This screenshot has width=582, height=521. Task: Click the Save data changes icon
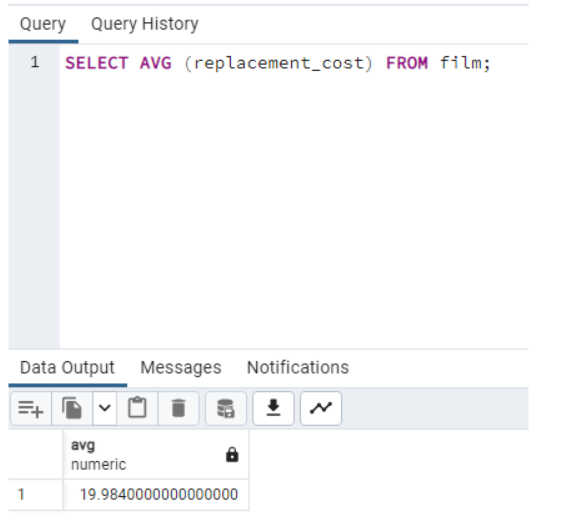[x=226, y=409]
